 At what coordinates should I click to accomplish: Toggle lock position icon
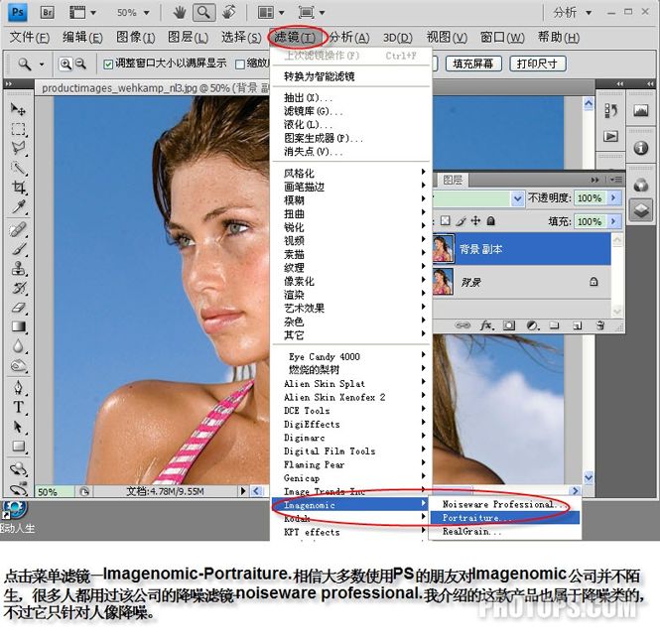point(475,221)
